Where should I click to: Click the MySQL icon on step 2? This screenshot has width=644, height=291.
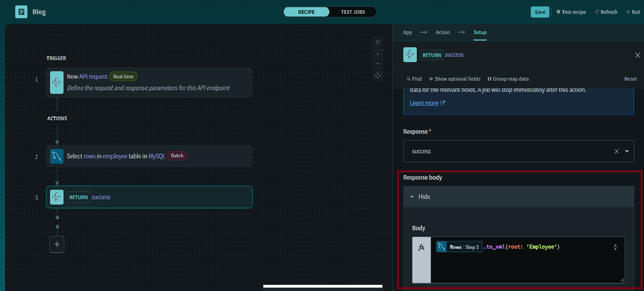[57, 156]
